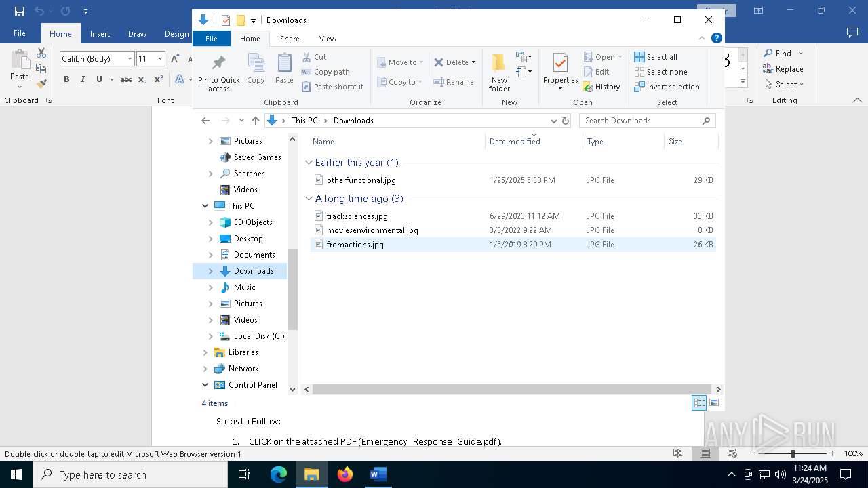Minimize the Explorer ribbon
The image size is (868, 488).
(x=702, y=38)
